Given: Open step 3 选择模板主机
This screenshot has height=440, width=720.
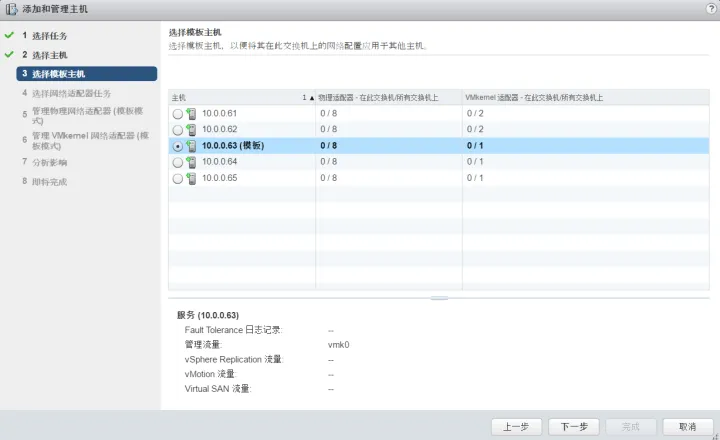Looking at the screenshot, I should 87,73.
